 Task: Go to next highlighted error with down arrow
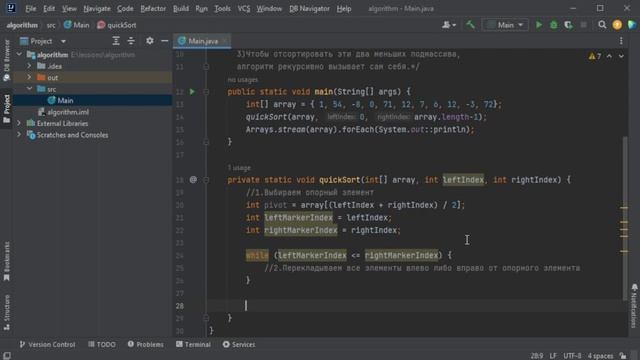click(621, 56)
